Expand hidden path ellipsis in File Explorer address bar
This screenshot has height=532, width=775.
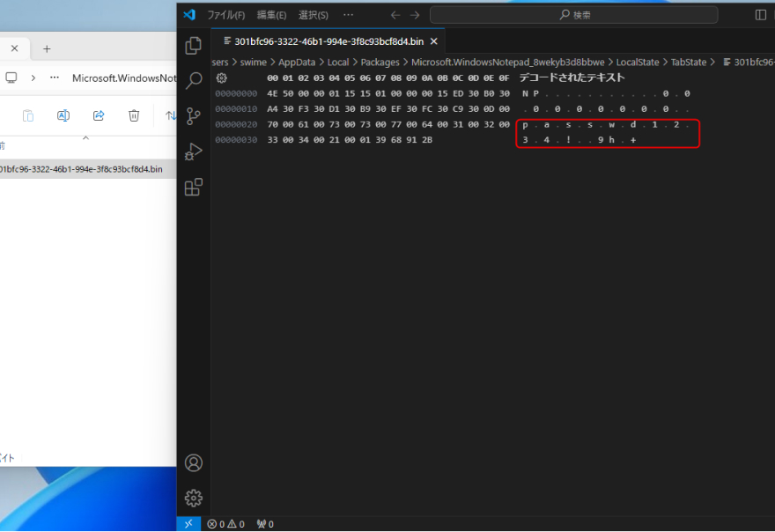[55, 78]
